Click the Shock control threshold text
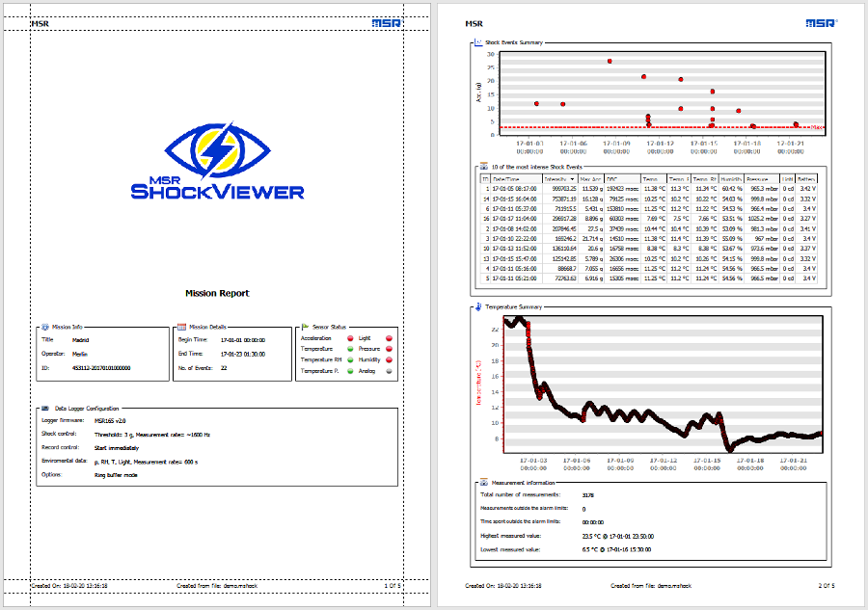Viewport: 868px width, 610px height. (152, 435)
